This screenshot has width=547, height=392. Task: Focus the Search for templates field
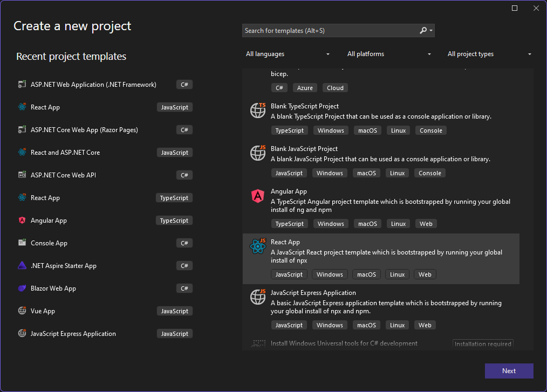click(329, 31)
